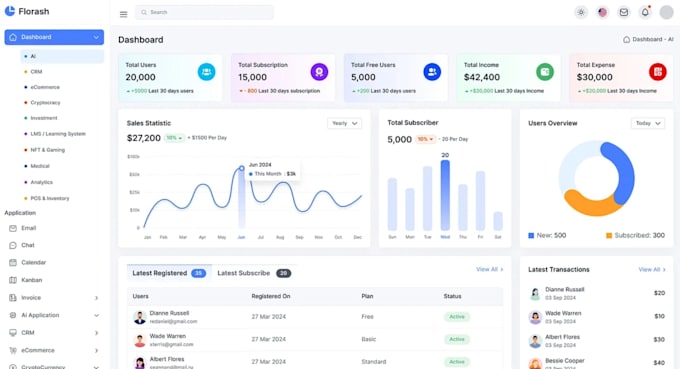Expand the CRM application submenu arrow
The width and height of the screenshot is (680, 369).
(x=96, y=333)
